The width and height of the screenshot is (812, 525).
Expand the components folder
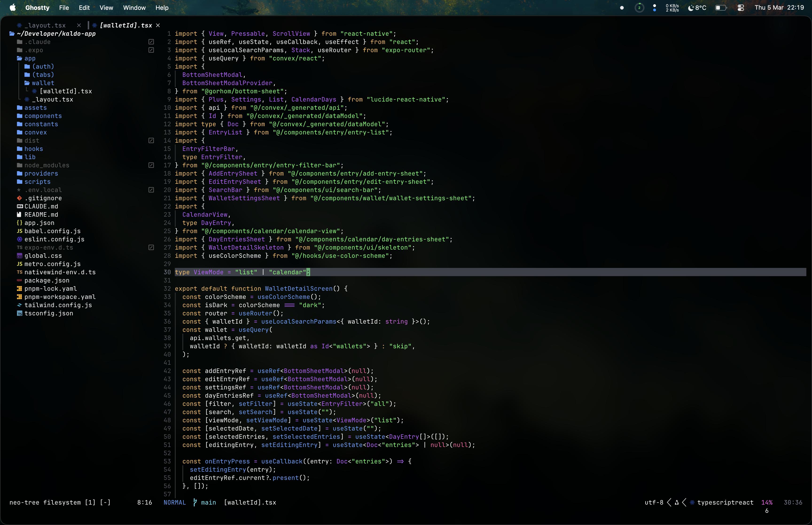(x=43, y=116)
